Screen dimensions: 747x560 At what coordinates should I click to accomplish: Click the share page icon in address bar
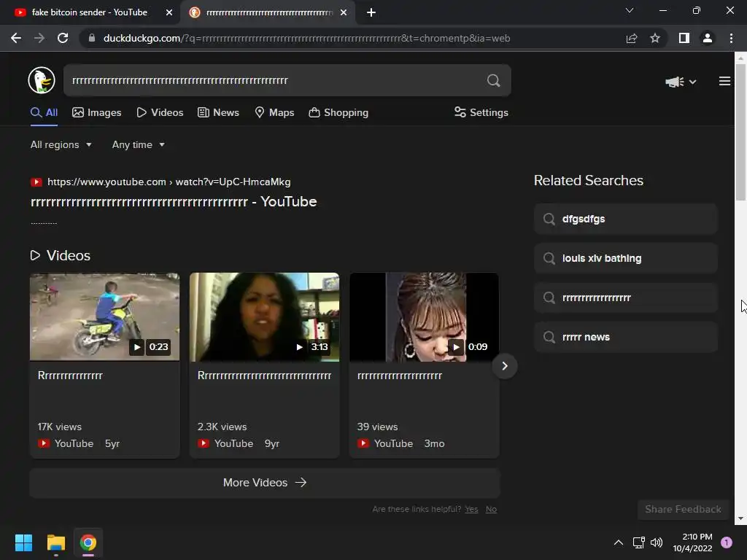(632, 38)
